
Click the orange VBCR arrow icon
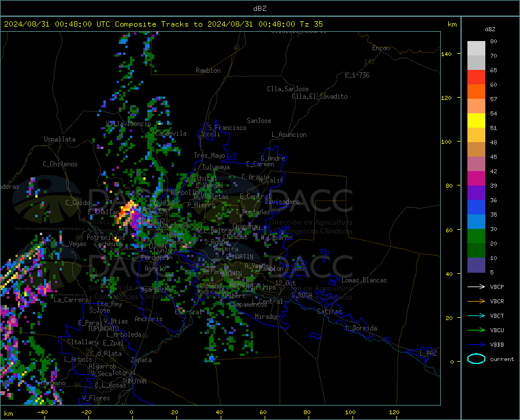click(476, 302)
